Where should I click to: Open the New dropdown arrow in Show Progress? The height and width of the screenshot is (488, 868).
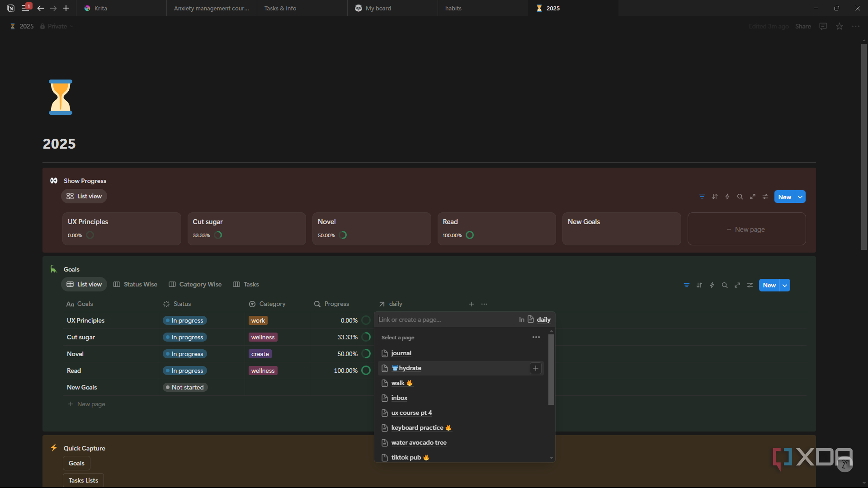800,197
